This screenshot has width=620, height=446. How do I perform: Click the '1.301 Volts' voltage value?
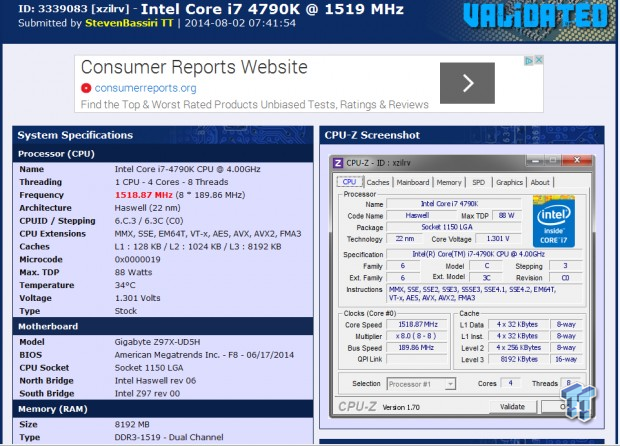point(138,298)
